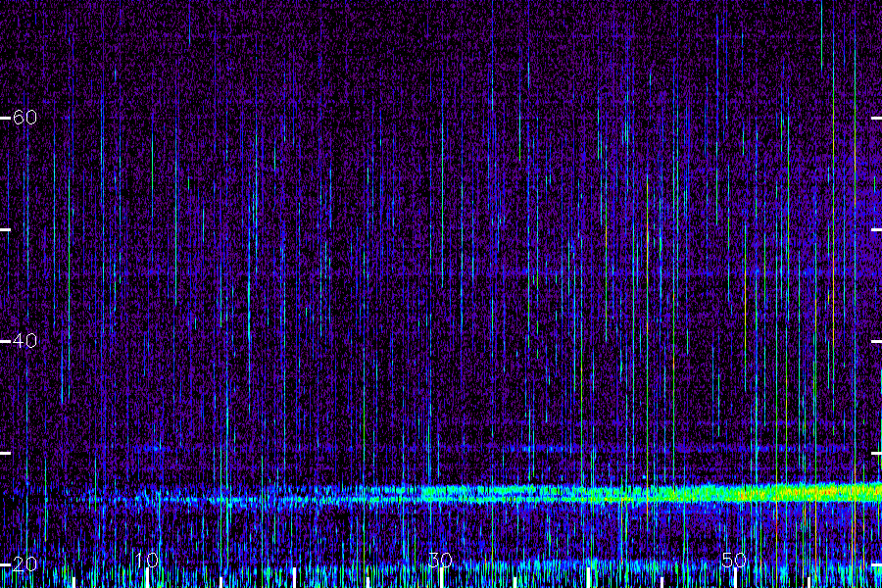
Task: Click the 50 time axis label
Action: pyautogui.click(x=734, y=560)
